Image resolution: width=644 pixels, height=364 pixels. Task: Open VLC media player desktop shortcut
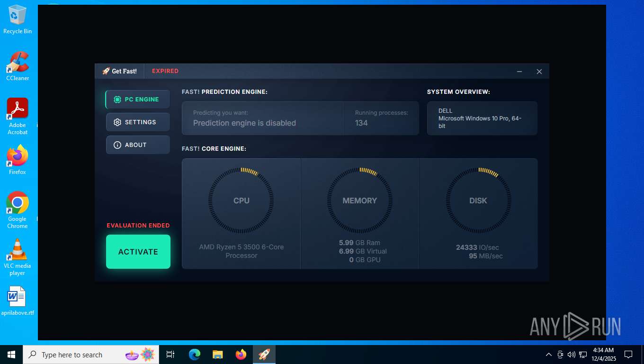pos(18,257)
